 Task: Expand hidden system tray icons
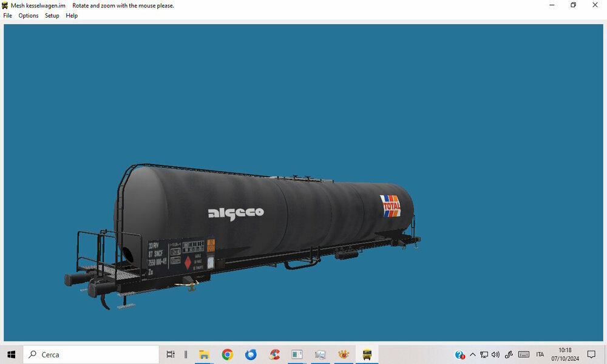tap(473, 354)
